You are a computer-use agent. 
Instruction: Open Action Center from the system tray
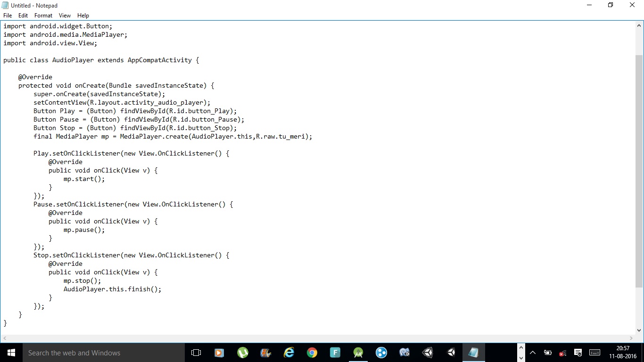(578, 353)
